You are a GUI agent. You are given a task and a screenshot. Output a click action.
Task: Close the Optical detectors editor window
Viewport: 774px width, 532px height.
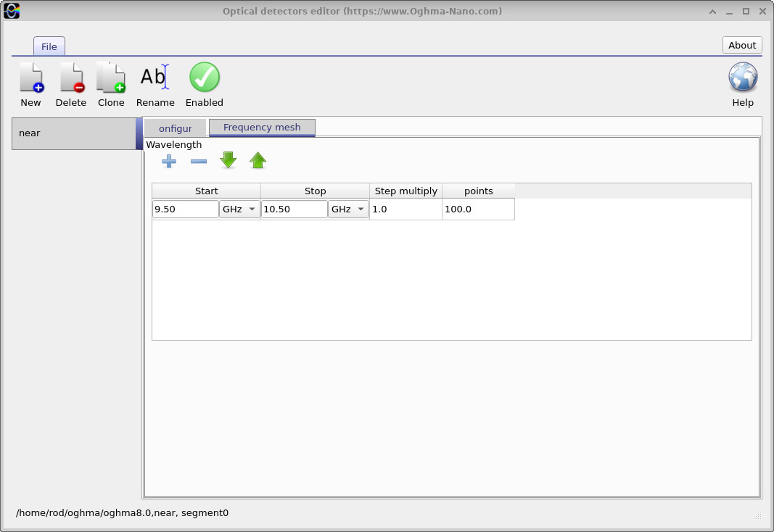(762, 12)
